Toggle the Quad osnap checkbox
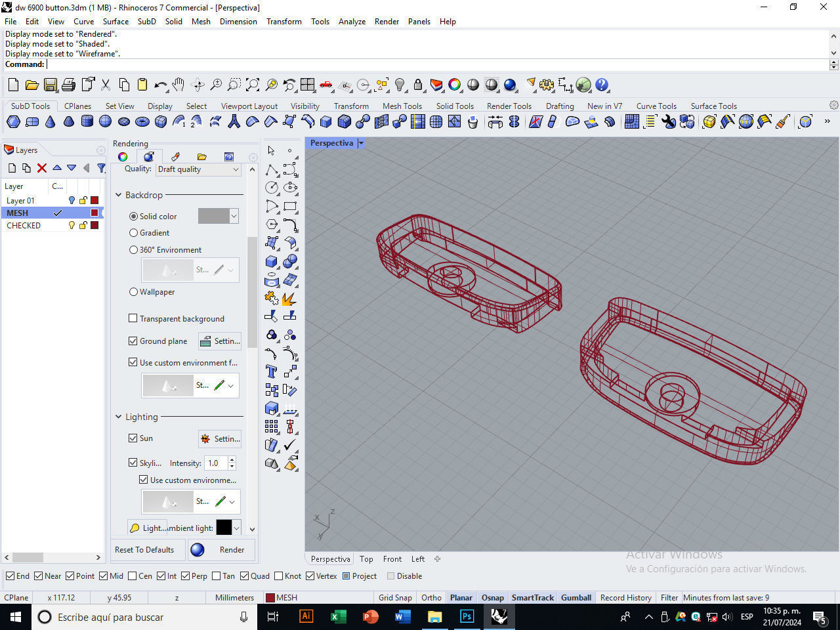This screenshot has height=630, width=840. (244, 576)
